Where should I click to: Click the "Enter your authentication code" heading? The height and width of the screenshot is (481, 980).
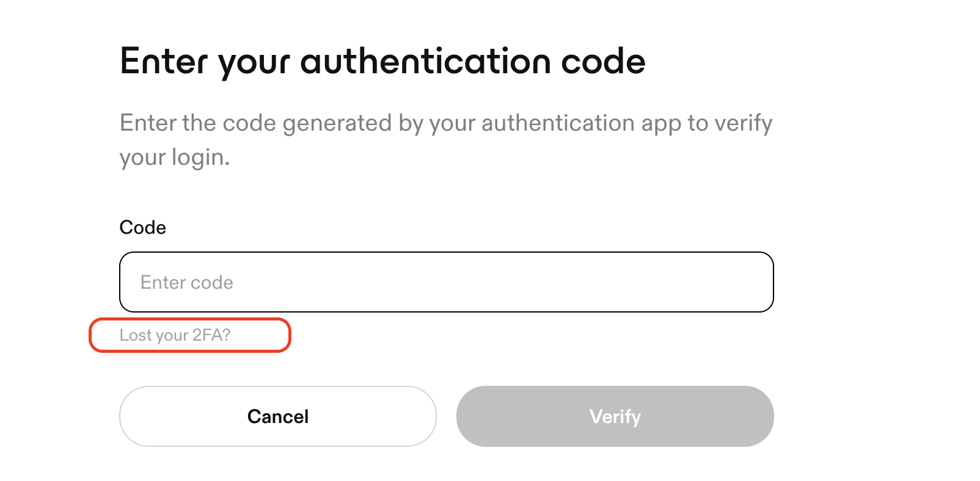(382, 61)
